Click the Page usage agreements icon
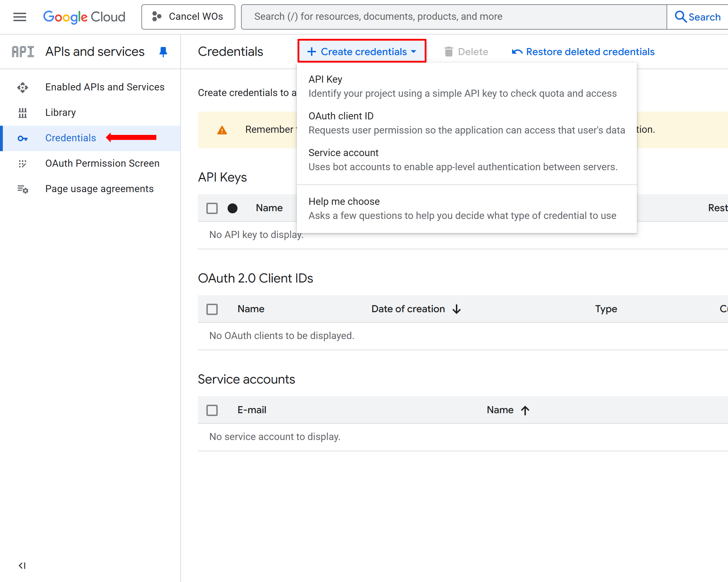728x582 pixels. point(23,189)
